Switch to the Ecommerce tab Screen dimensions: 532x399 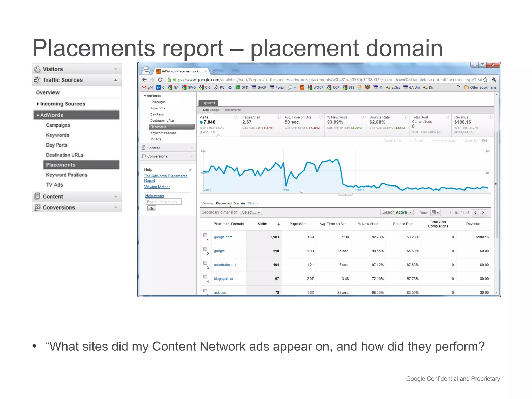[x=233, y=110]
